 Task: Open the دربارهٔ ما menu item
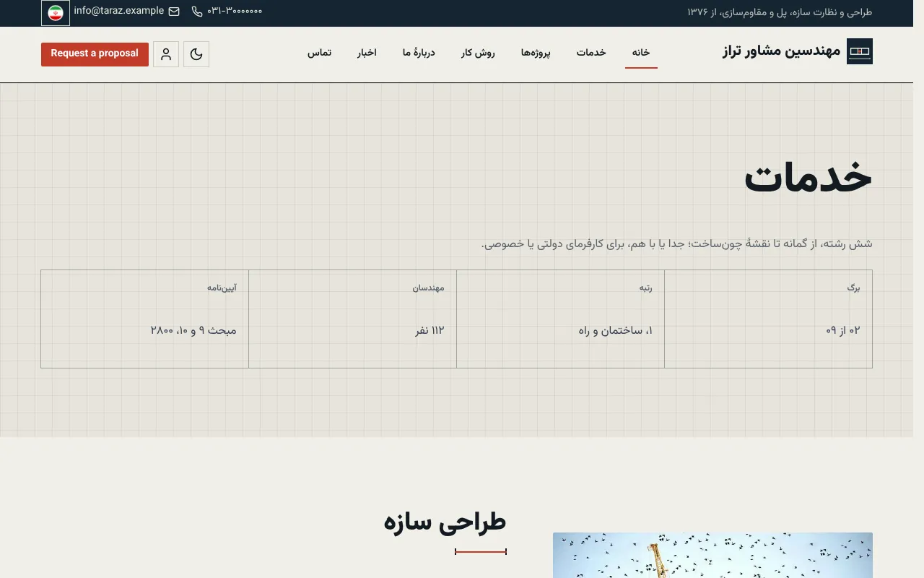pos(419,53)
